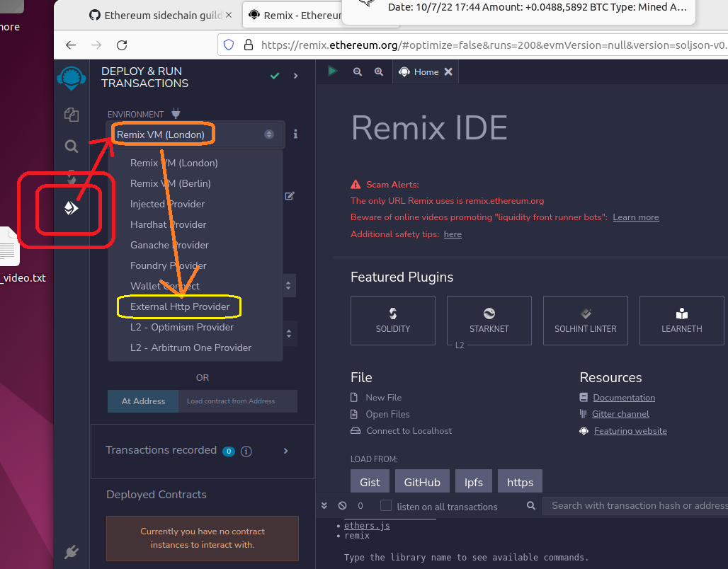Collapse the terminal panel with double chevron

(324, 506)
